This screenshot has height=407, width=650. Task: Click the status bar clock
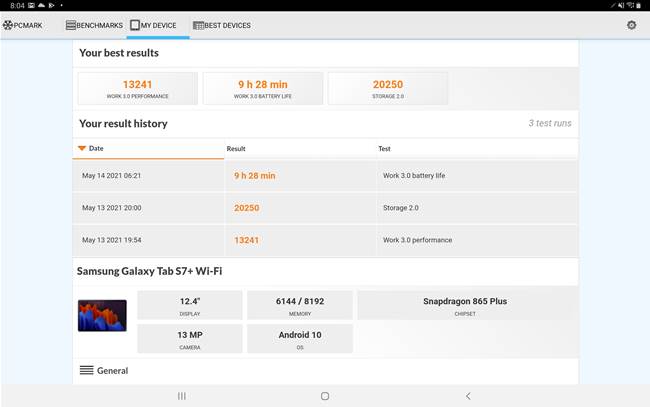(x=17, y=6)
